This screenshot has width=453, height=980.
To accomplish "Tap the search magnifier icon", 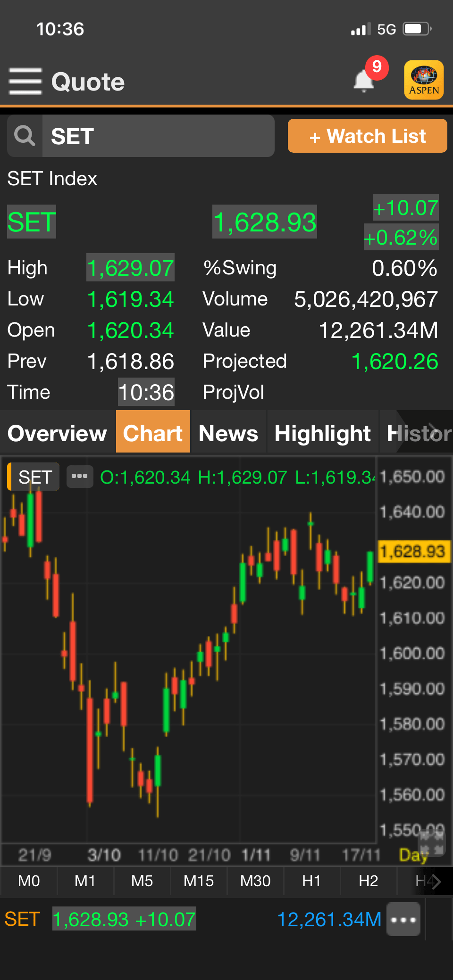I will (25, 136).
